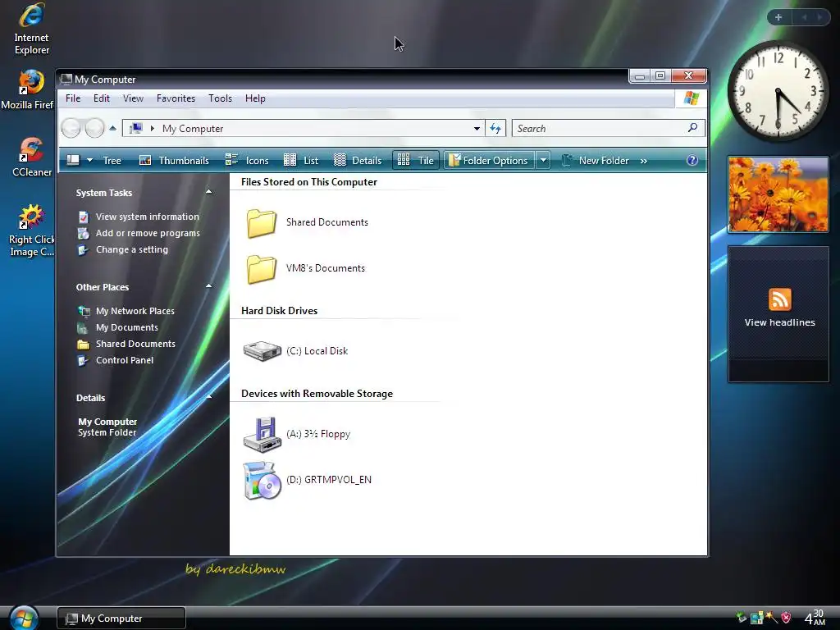Screen dimensions: 840x630
Task: Click Change a setting link
Action: click(132, 249)
